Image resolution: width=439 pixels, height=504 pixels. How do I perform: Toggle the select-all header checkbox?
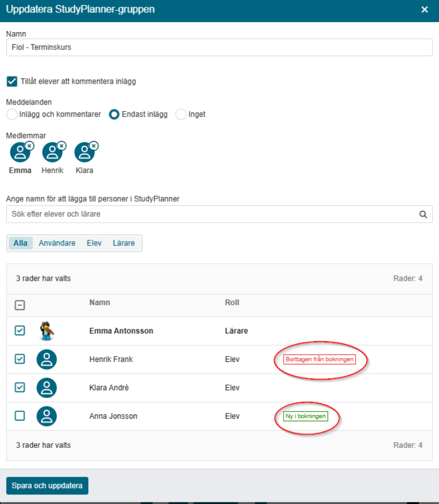[20, 305]
